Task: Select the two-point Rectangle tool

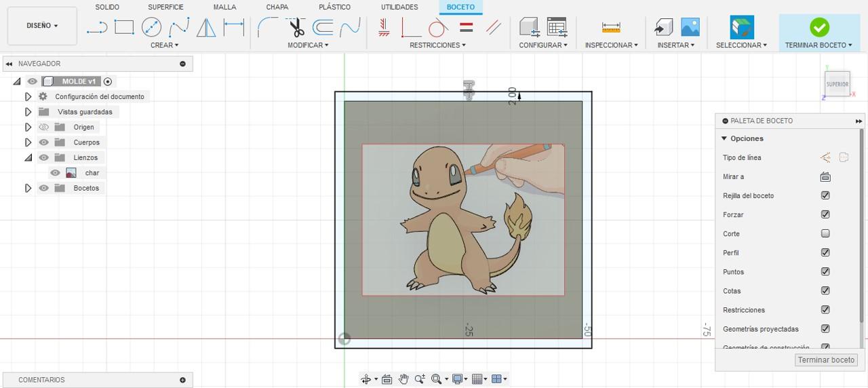Action: pos(124,27)
